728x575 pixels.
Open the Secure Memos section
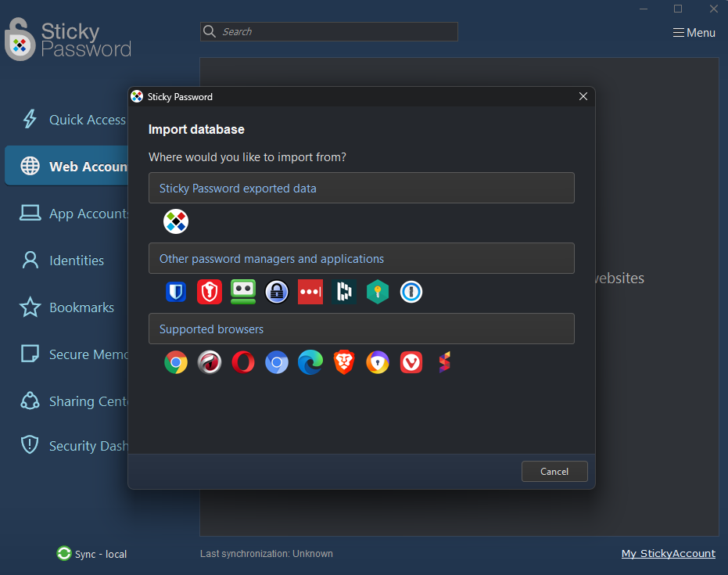[x=66, y=354]
